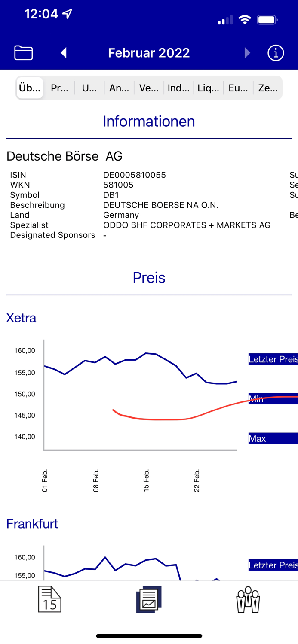Toggle the Letzter Preis series on Xetra chart
Viewport: 298px width, 644px height.
click(x=273, y=359)
